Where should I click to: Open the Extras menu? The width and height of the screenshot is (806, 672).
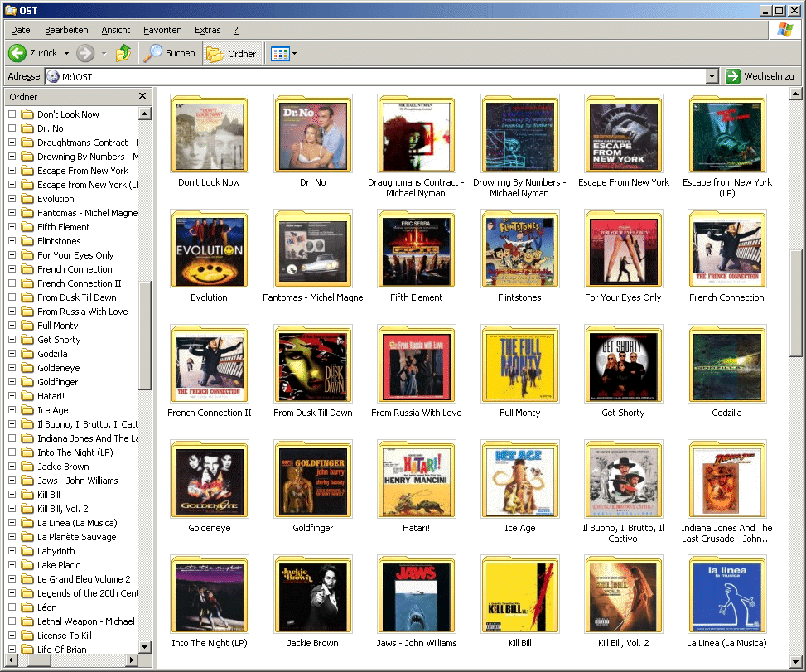tap(207, 30)
